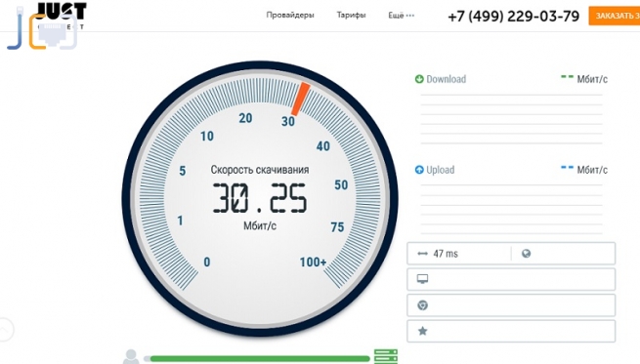640x364 pixels.
Task: Click the monitor icon in the info panel
Action: pos(422,279)
